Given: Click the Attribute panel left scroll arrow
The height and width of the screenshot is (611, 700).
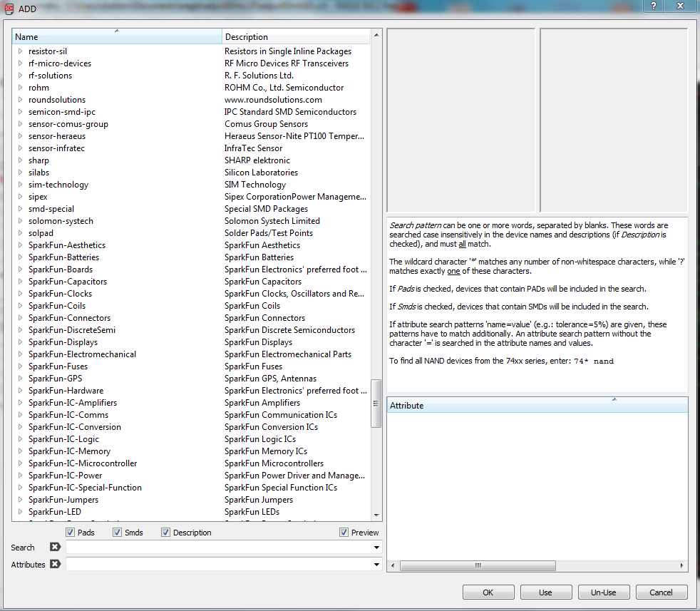Looking at the screenshot, I should coord(393,565).
